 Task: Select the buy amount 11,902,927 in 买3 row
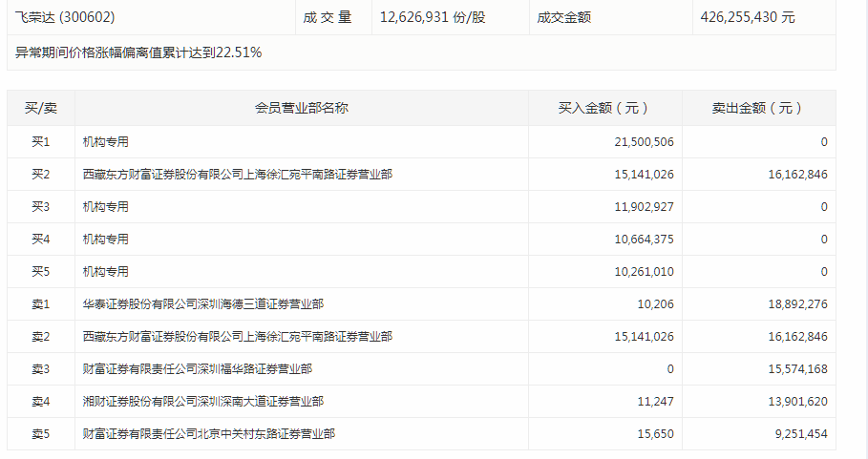(x=644, y=207)
